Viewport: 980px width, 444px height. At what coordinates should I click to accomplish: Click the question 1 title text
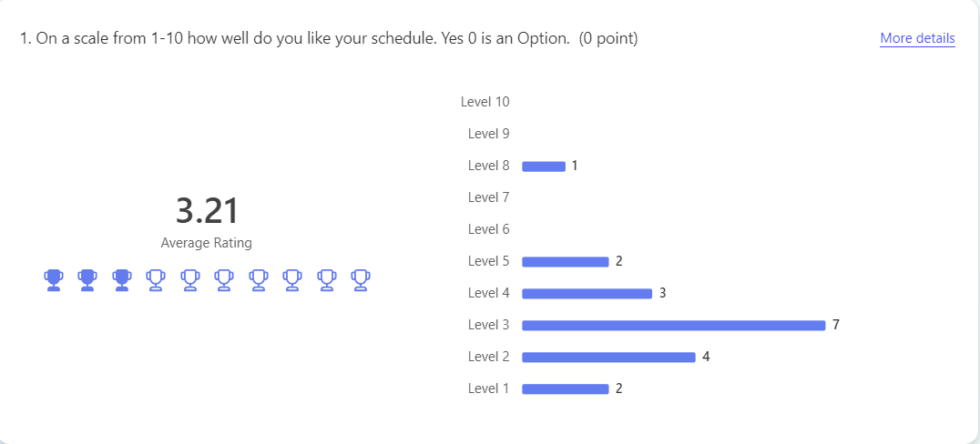coord(330,39)
